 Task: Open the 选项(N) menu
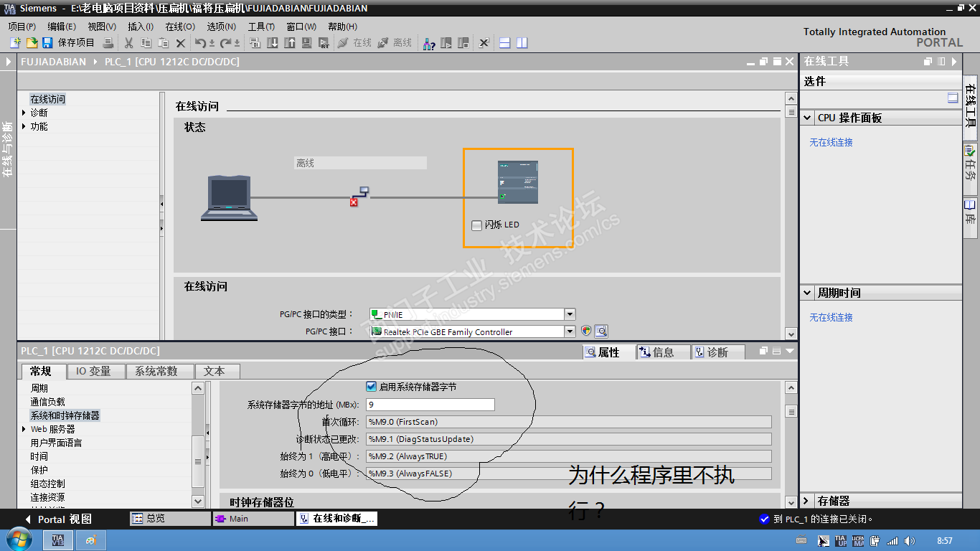pyautogui.click(x=222, y=27)
